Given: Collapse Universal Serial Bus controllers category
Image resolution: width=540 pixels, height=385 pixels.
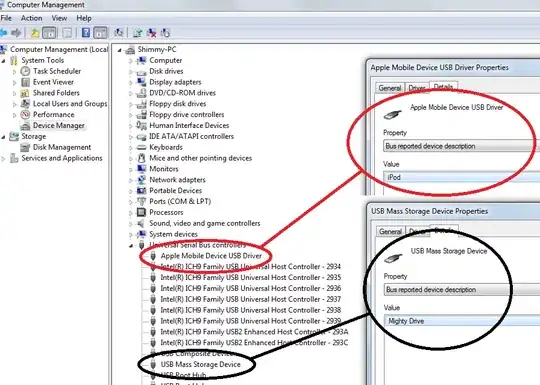Looking at the screenshot, I should (131, 246).
